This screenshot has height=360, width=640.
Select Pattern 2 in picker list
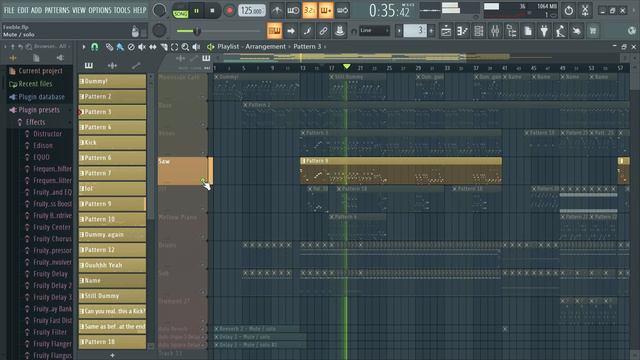(112, 97)
